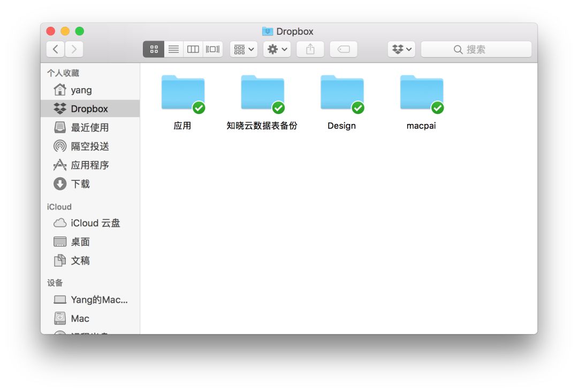Go back with the back arrow

coord(56,49)
